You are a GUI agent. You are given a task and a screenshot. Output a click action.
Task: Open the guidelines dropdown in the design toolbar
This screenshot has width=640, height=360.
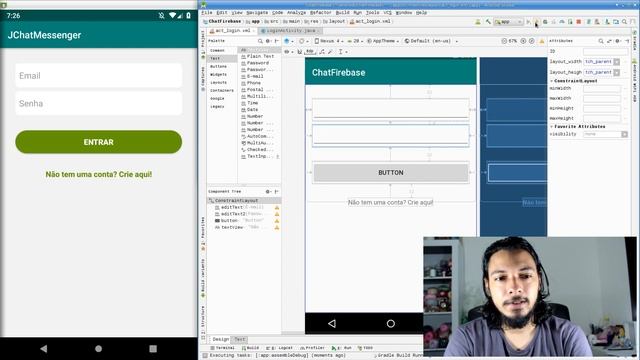[x=342, y=52]
